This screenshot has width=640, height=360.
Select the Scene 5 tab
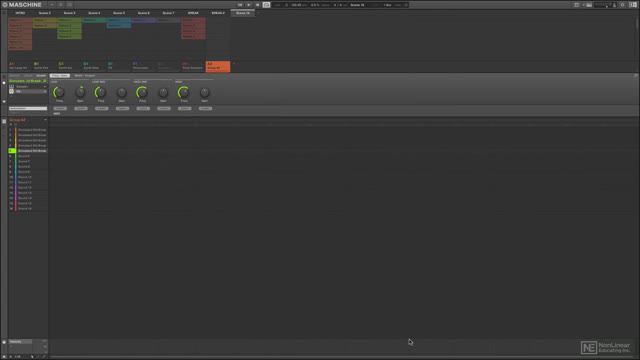pos(119,13)
